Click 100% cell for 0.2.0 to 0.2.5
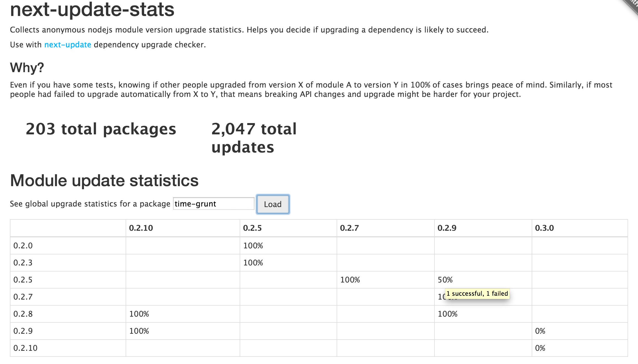The height and width of the screenshot is (364, 638). click(253, 246)
